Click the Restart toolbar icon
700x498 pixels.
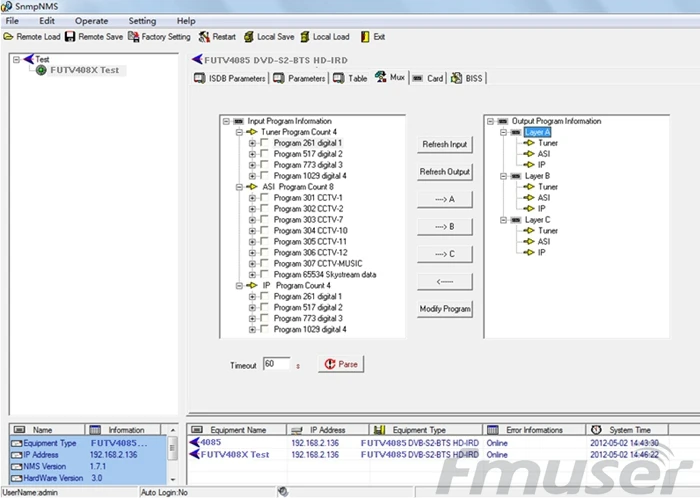pos(204,37)
